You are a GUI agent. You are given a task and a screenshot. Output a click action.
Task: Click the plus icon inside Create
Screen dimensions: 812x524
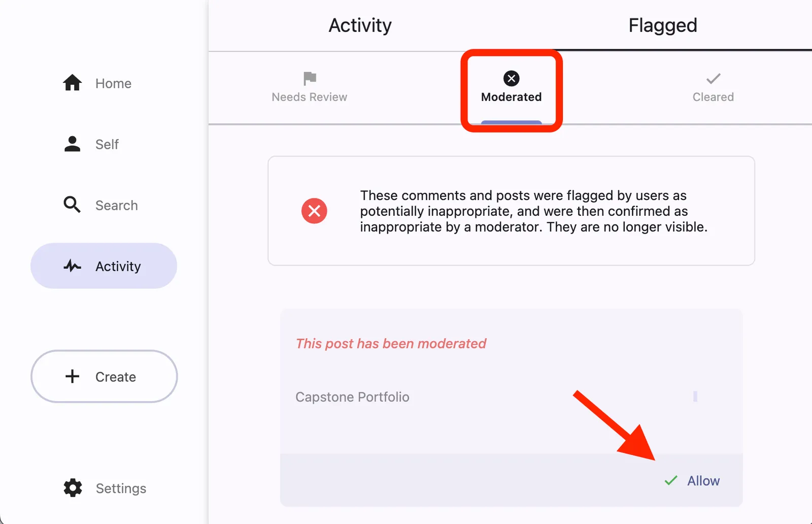tap(72, 376)
